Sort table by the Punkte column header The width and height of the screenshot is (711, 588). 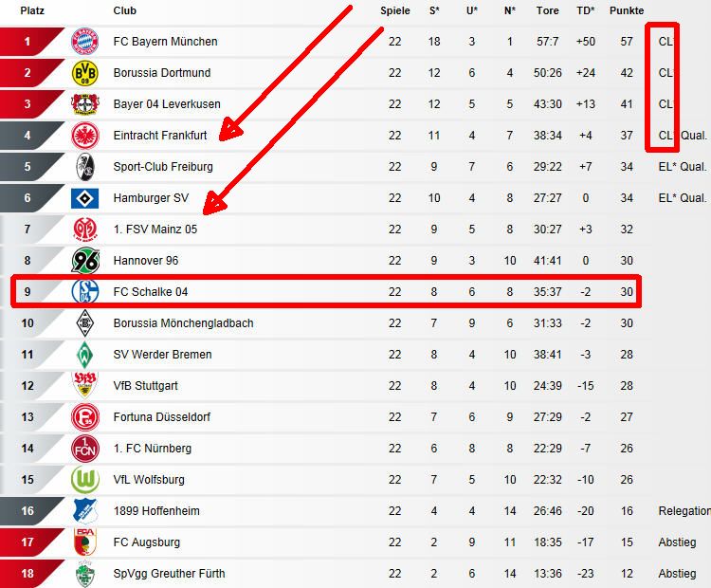point(627,10)
